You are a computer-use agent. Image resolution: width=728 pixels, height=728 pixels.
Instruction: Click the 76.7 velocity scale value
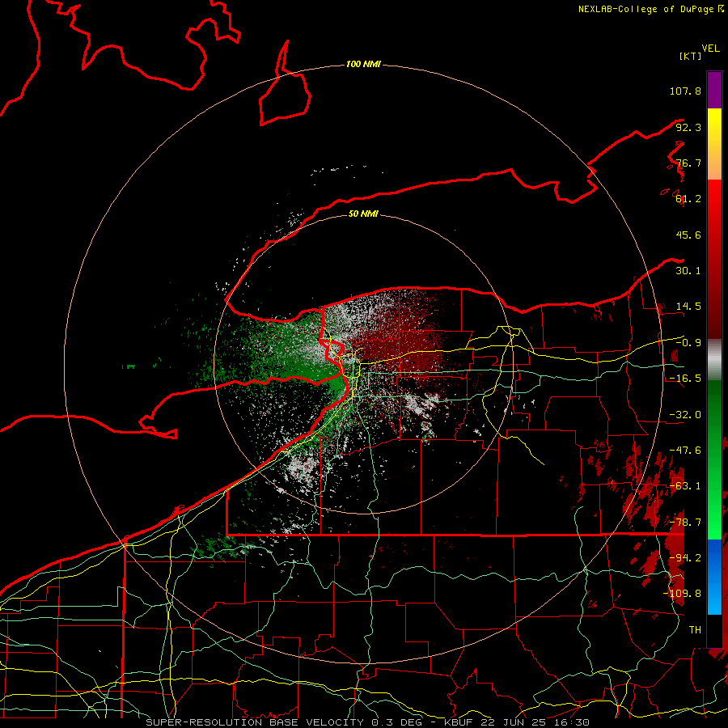[688, 163]
